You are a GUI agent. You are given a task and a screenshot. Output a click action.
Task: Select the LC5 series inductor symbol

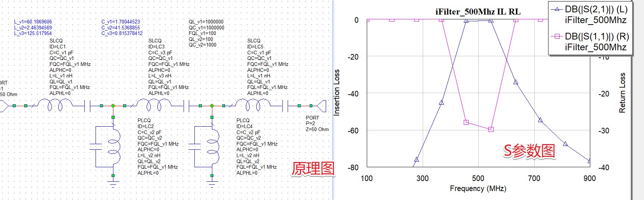pos(253,105)
